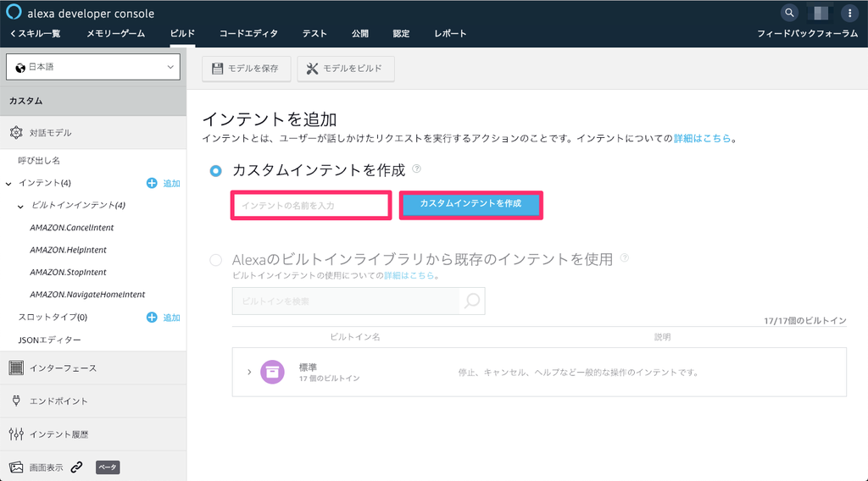Screen dimensions: 868x481
Task: Click the wrench build-model icon
Action: coord(312,69)
